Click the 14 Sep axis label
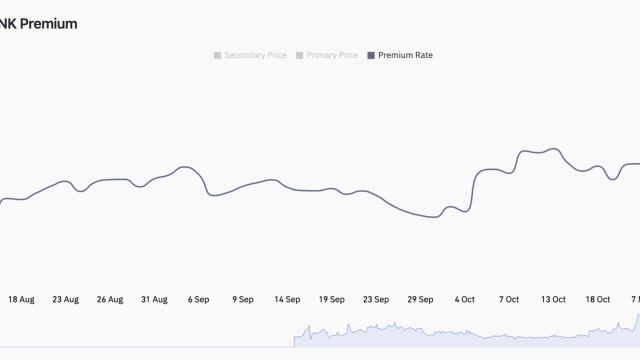The image size is (640, 360). point(287,300)
